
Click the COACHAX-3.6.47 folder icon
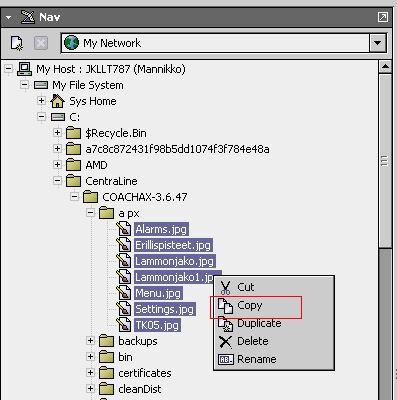90,197
